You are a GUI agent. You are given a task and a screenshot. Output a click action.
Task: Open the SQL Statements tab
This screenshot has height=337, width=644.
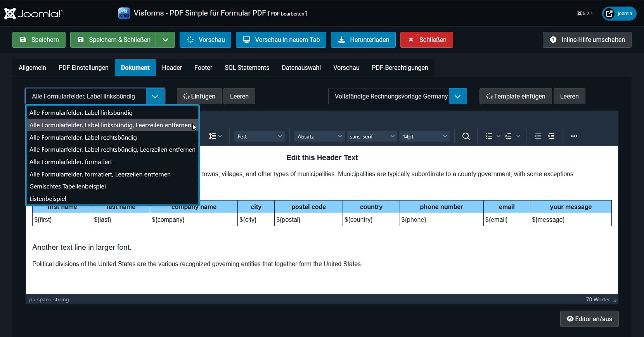(247, 67)
